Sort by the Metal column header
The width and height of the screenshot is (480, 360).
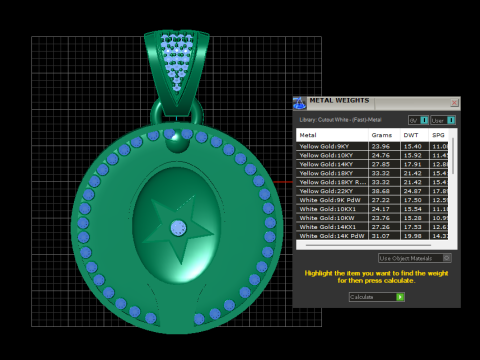[x=332, y=135]
